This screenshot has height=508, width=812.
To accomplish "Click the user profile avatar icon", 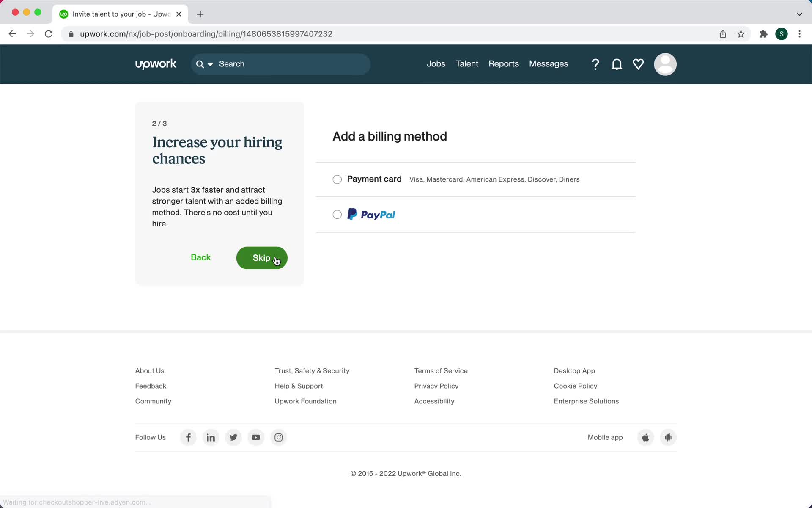I will (x=665, y=64).
